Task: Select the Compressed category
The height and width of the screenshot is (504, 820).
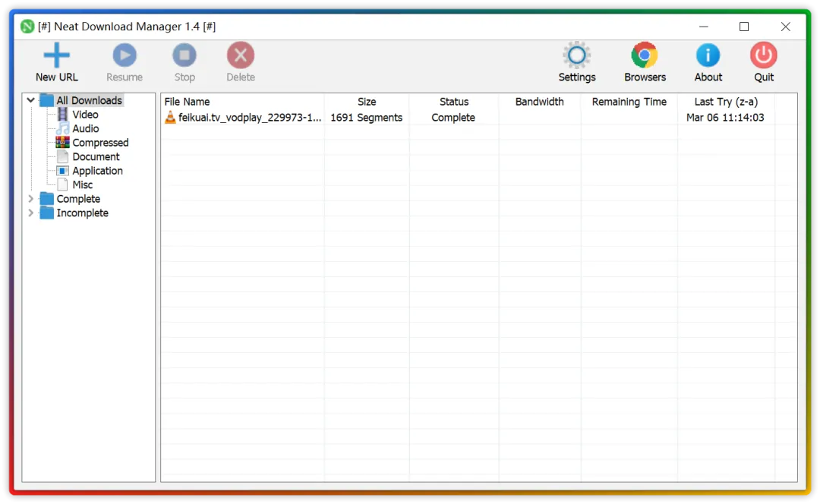Action: pos(100,143)
